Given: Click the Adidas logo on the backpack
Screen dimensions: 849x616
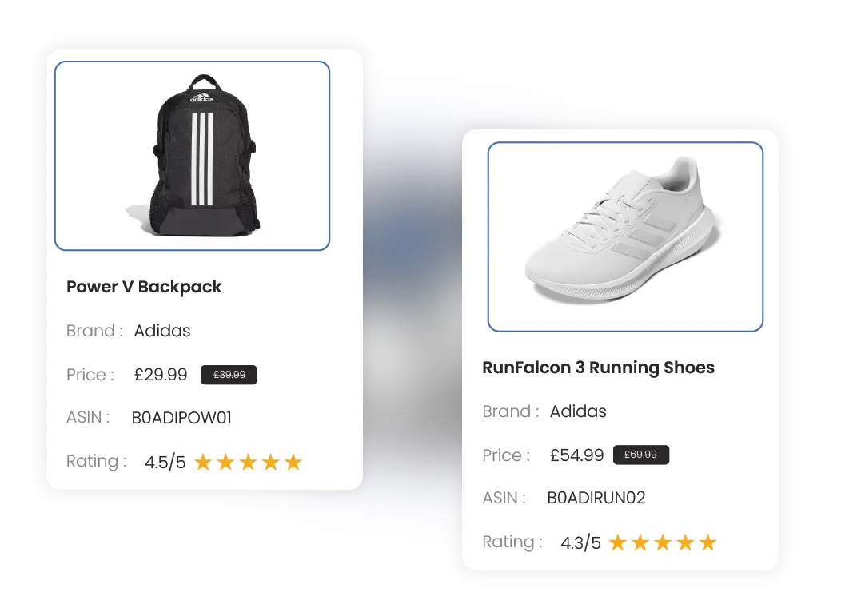Looking at the screenshot, I should [x=202, y=97].
